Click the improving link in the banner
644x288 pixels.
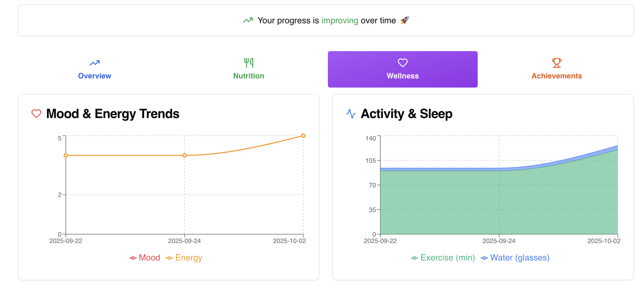pos(340,20)
